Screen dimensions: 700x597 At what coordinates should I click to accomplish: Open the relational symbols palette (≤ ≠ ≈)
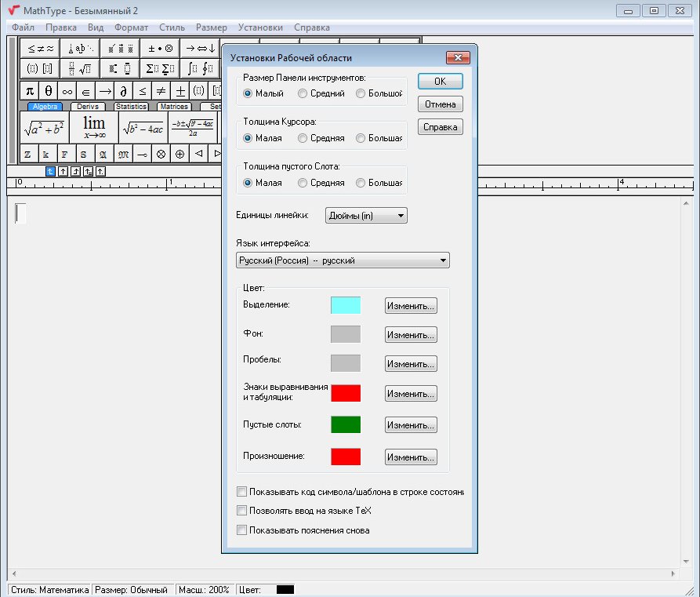(x=40, y=49)
